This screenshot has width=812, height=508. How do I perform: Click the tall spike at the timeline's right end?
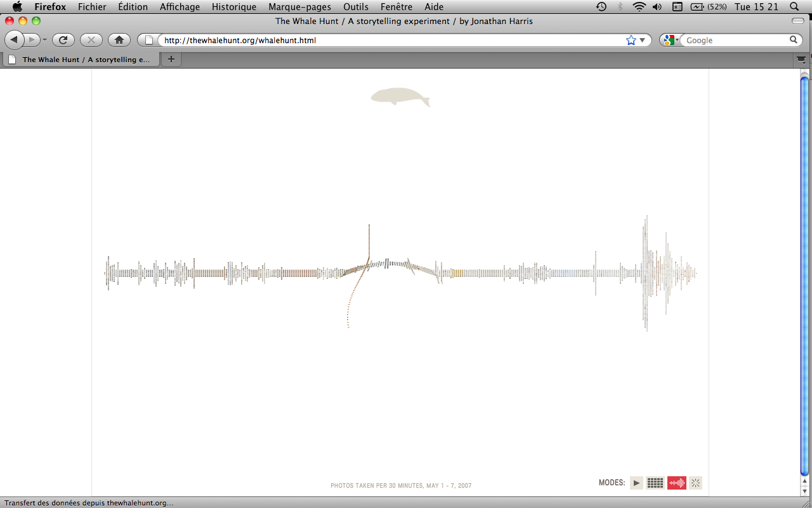pos(646,273)
